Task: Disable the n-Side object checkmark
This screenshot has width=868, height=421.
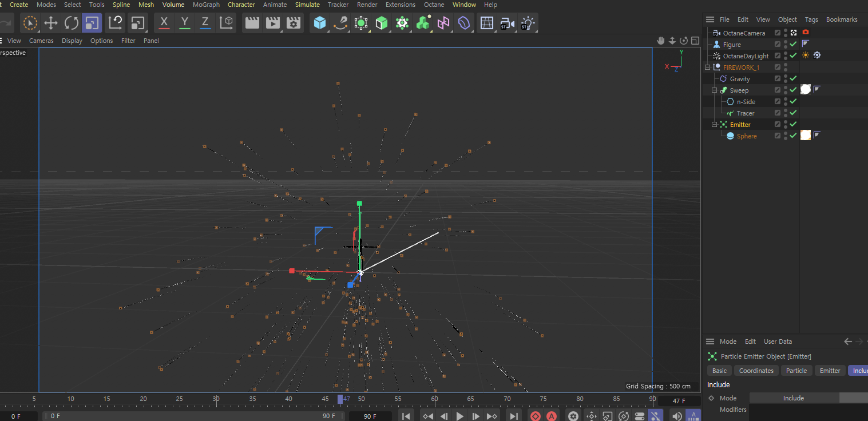Action: pos(793,102)
